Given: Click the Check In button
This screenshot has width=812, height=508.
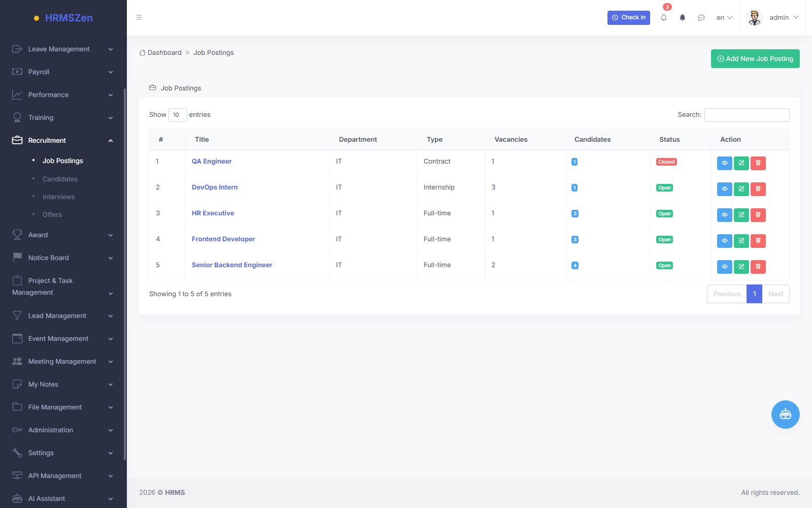Looking at the screenshot, I should point(629,17).
